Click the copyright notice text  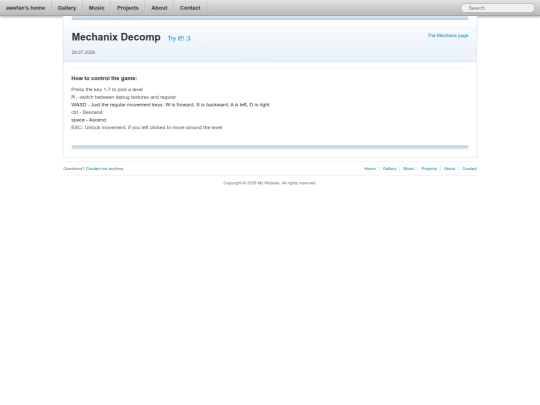tap(270, 183)
